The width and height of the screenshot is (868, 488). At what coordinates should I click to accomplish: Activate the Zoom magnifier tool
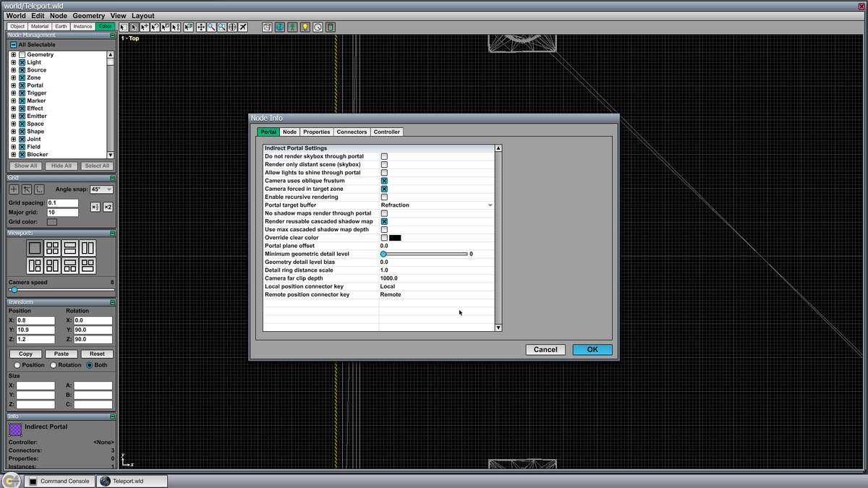[x=213, y=26]
